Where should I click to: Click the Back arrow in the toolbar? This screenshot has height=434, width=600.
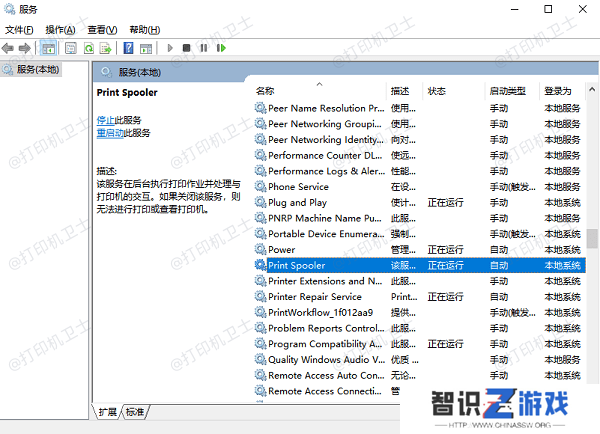(x=9, y=47)
